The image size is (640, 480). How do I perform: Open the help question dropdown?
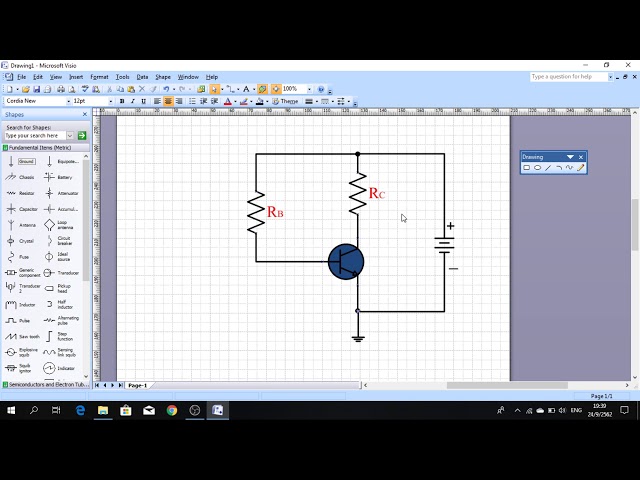coord(611,77)
